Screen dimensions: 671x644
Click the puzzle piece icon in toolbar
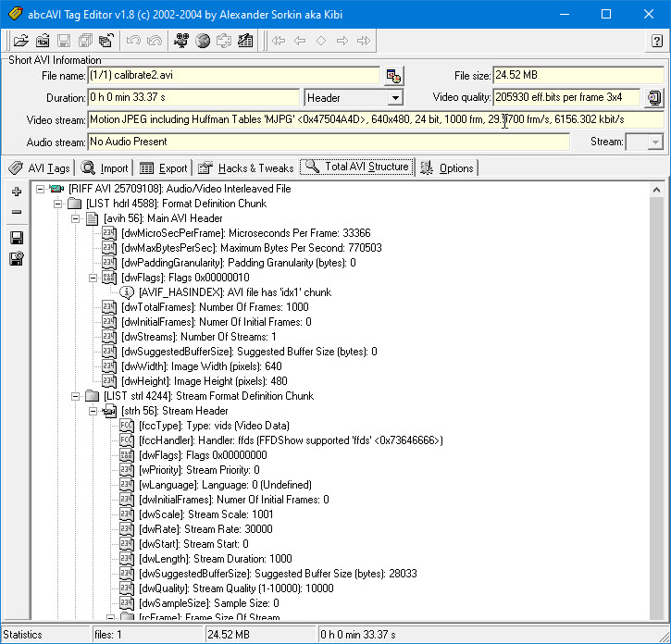(224, 41)
